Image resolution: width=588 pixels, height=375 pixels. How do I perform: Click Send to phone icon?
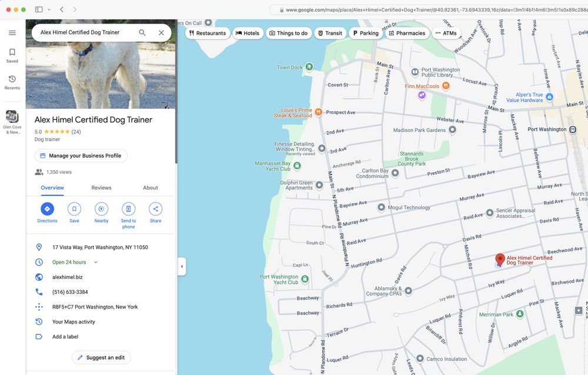(128, 209)
